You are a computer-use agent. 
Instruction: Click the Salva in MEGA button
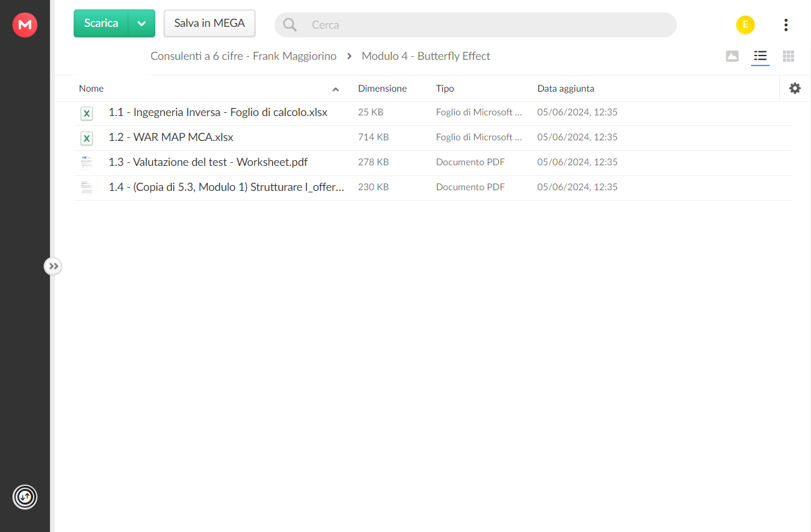coord(210,24)
